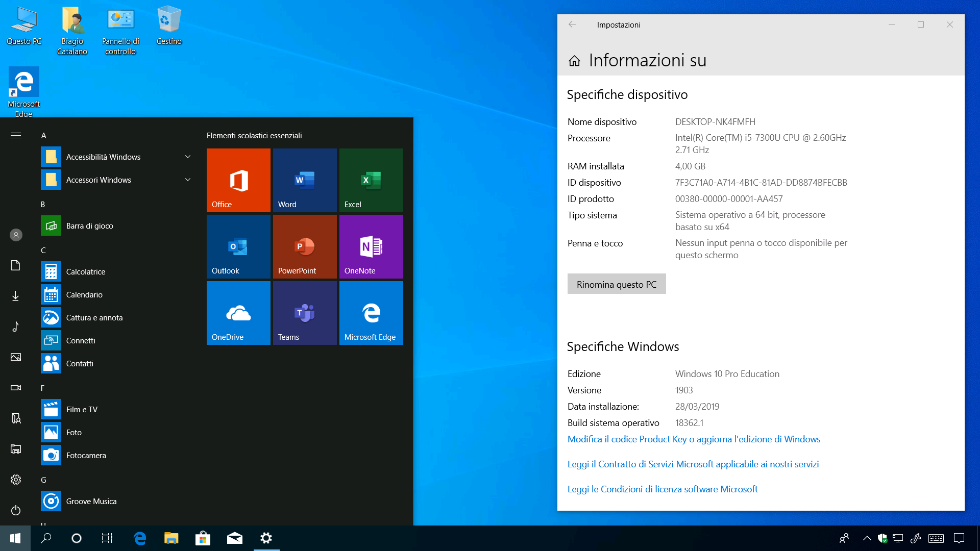The image size is (980, 551).
Task: Open Calendario from the app list
Action: (117, 294)
